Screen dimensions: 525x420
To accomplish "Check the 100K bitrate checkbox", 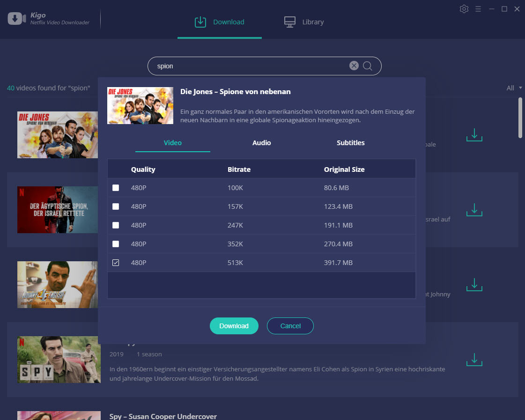I will click(x=116, y=188).
